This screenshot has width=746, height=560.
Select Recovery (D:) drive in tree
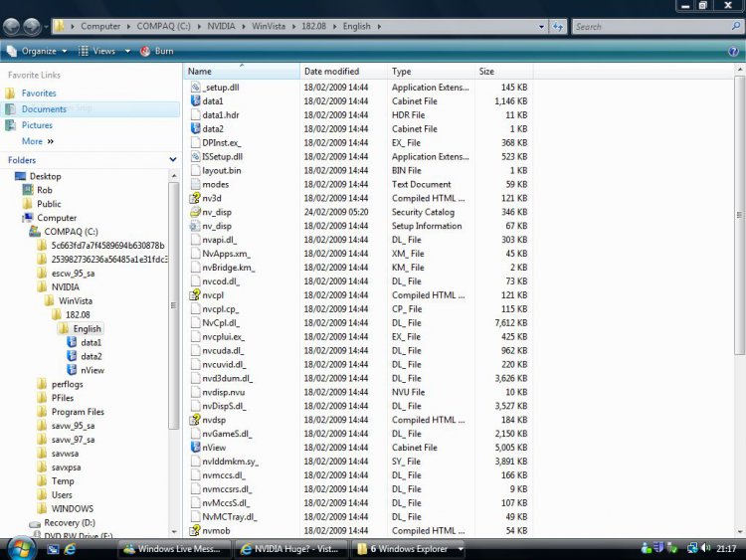70,522
